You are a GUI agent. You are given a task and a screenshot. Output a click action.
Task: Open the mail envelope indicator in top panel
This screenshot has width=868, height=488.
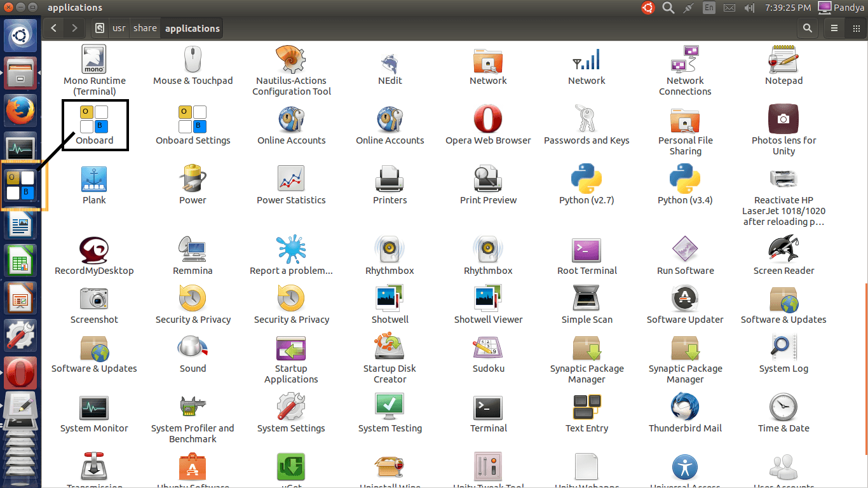coord(729,8)
